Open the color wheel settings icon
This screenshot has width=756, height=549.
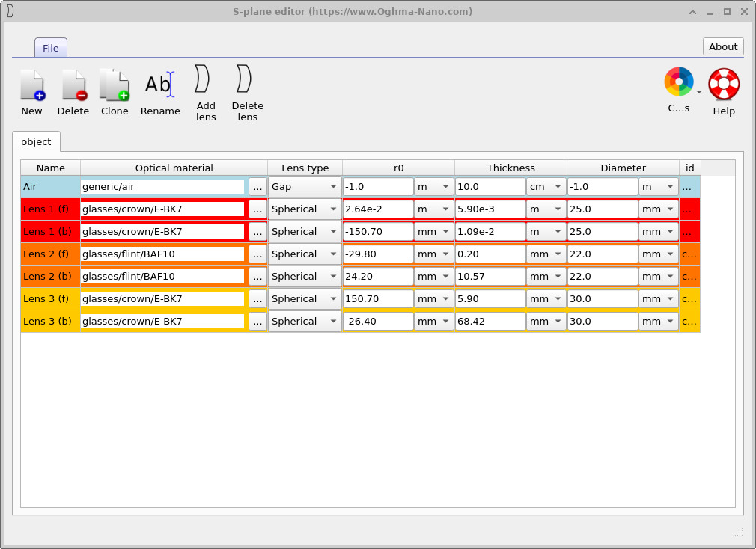point(678,83)
